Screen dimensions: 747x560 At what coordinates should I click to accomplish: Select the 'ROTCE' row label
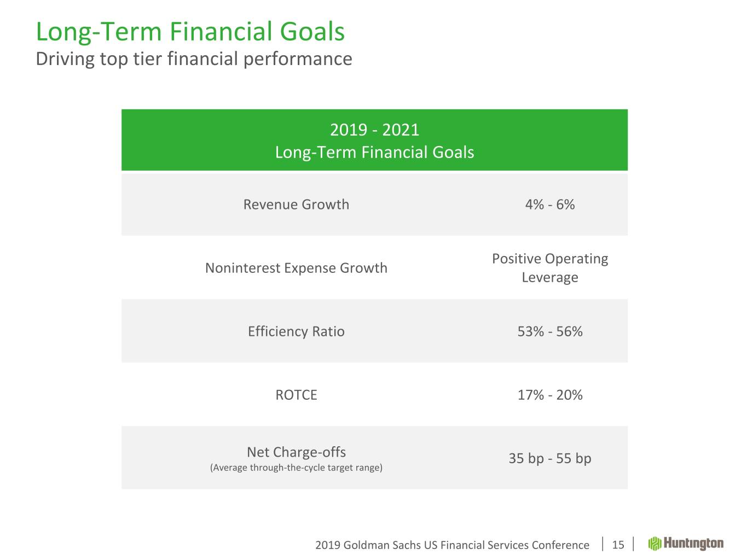[x=296, y=395]
